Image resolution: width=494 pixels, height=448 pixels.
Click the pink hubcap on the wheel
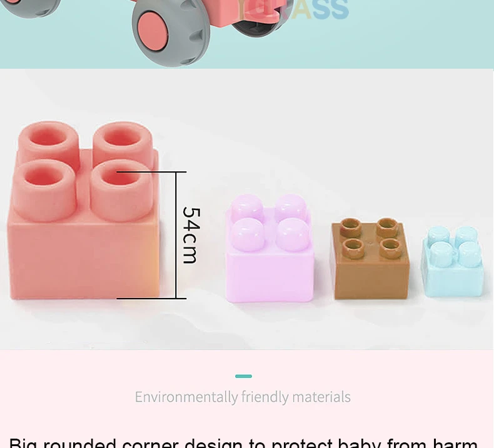point(153,32)
